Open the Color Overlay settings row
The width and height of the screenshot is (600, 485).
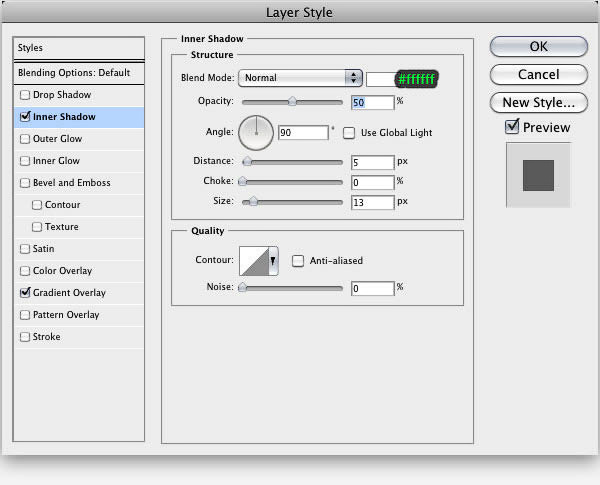click(x=79, y=271)
